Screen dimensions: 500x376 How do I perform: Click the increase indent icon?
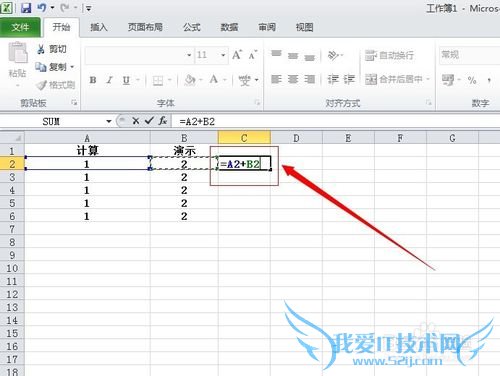click(349, 79)
